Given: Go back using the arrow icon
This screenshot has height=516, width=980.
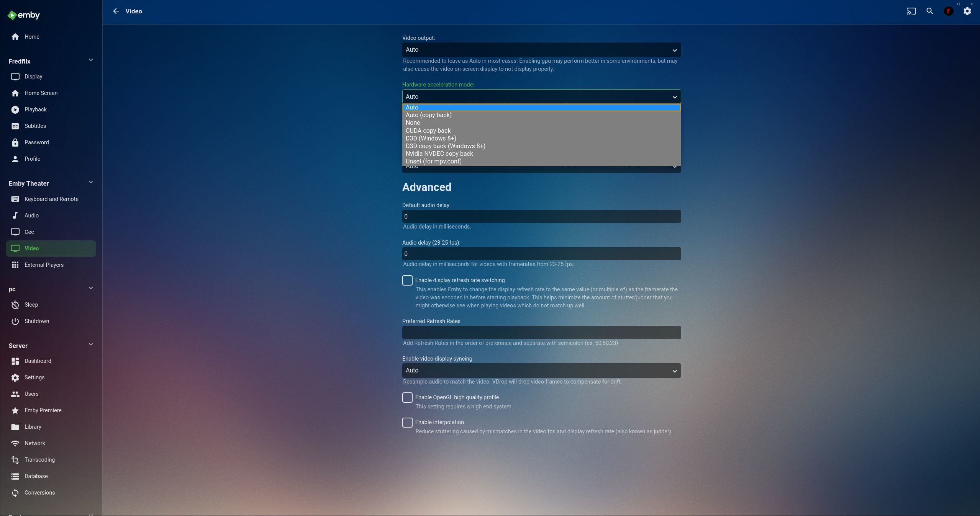Looking at the screenshot, I should [116, 11].
